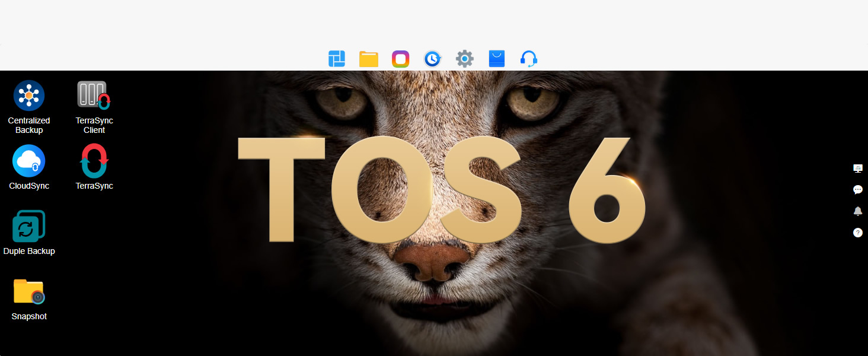
Task: Click the golden TOS 6 wallpaper text
Action: tap(442, 190)
